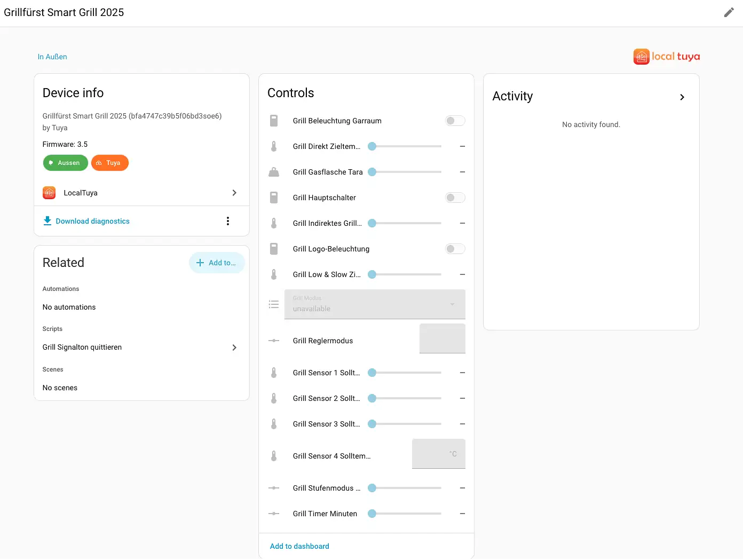The width and height of the screenshot is (743, 560).
Task: Click the LocalTuya integration name
Action: 81,193
